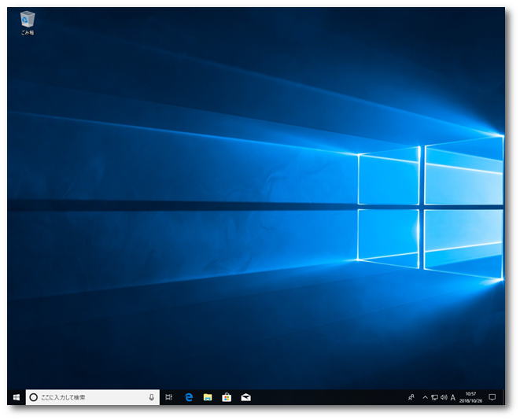
Task: Open the network status tray icon
Action: click(434, 397)
